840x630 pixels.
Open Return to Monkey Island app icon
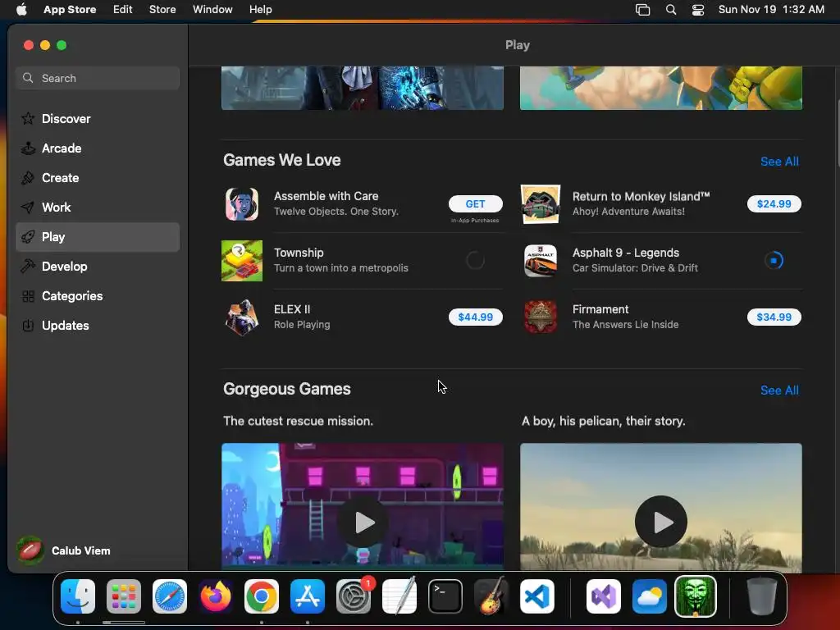540,204
